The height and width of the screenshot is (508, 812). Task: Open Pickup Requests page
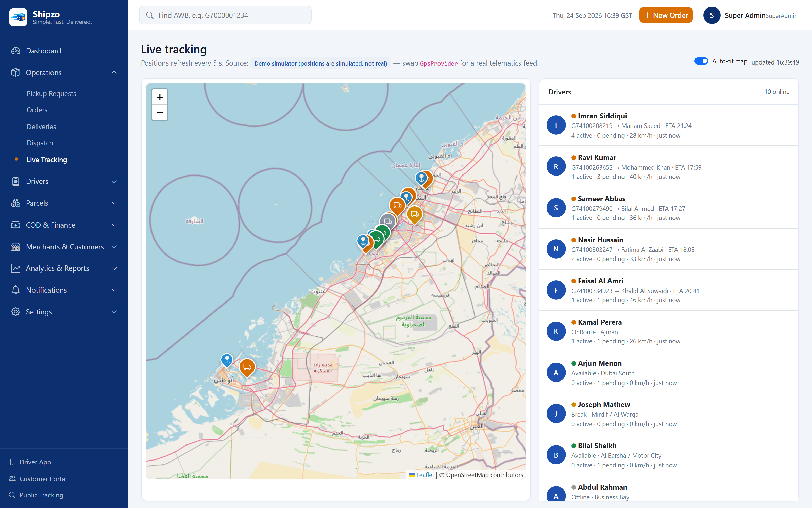51,93
